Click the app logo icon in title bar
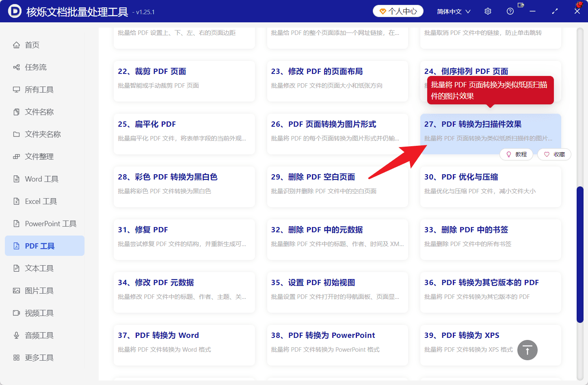Viewport: 588px width, 385px height. click(x=15, y=11)
